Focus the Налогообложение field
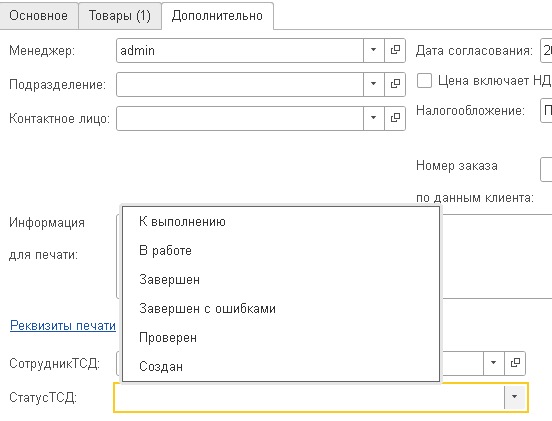The height and width of the screenshot is (421, 552). 546,111
